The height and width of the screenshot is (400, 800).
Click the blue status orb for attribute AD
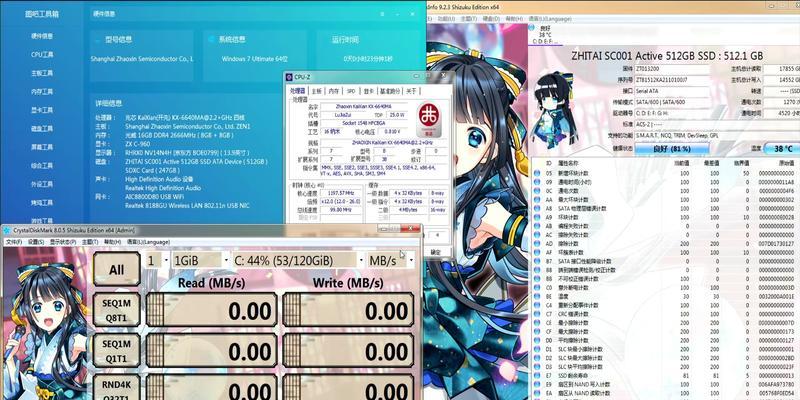click(537, 244)
